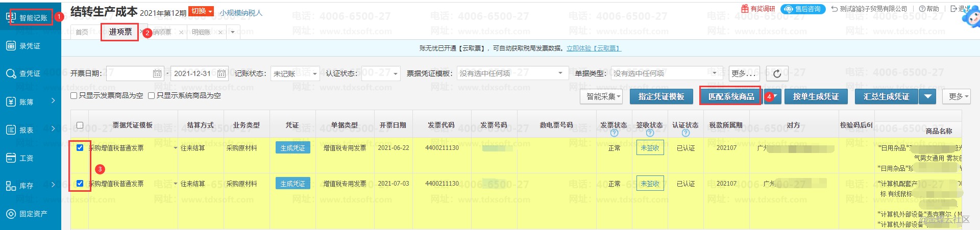Click the 发票状态 help question icon
This screenshot has width=980, height=230.
click(614, 133)
